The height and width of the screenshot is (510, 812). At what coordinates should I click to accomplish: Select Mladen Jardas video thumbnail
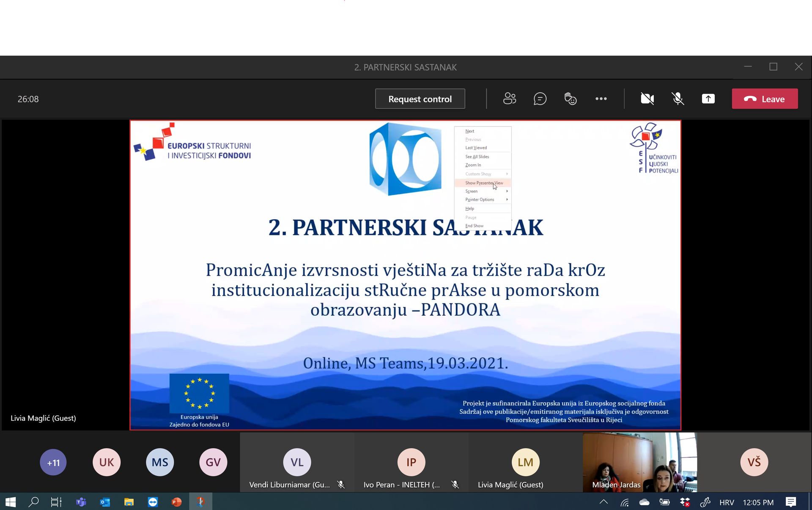[x=639, y=462]
